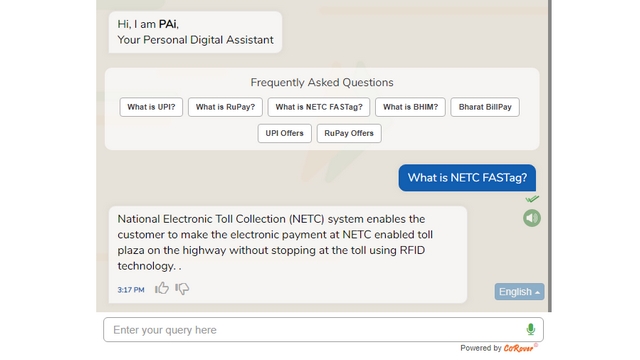View RuPay Offers

[349, 133]
